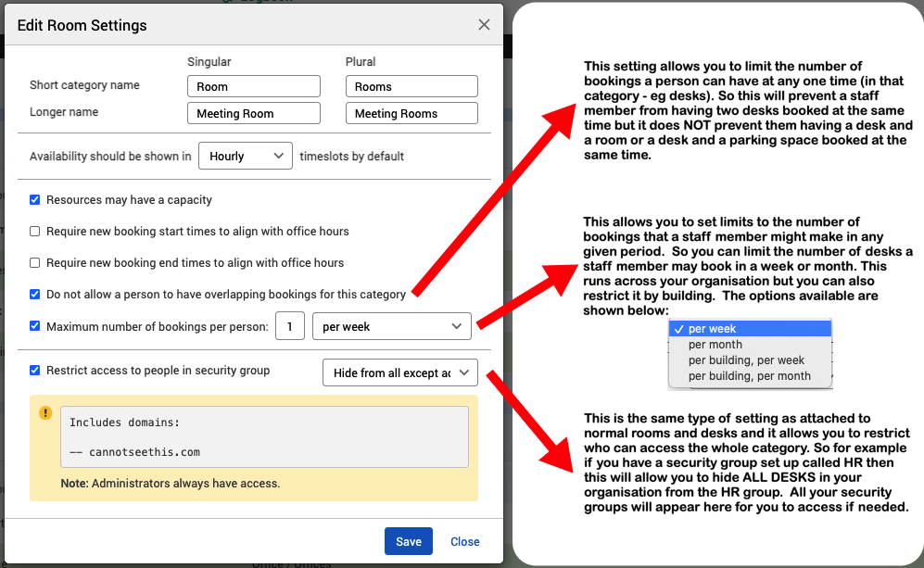Click the yellow warning icon in note box
This screenshot has height=568, width=924.
(x=45, y=413)
